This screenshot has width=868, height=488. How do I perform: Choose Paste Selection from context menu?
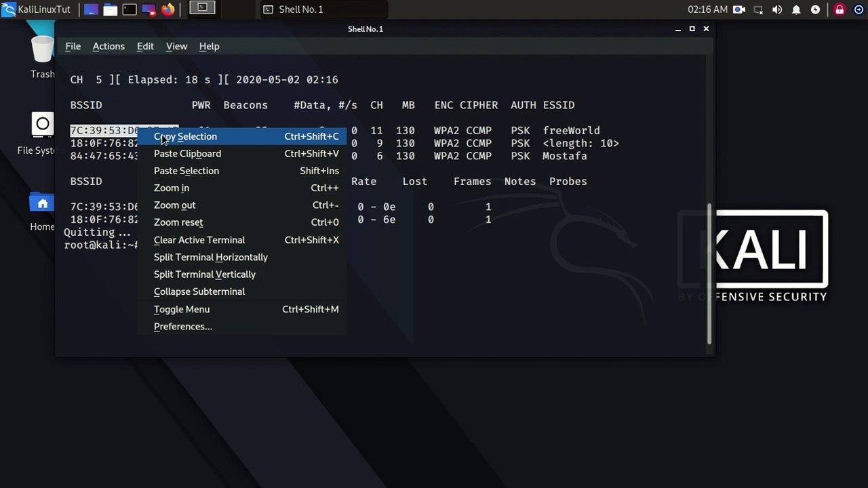[242, 171]
